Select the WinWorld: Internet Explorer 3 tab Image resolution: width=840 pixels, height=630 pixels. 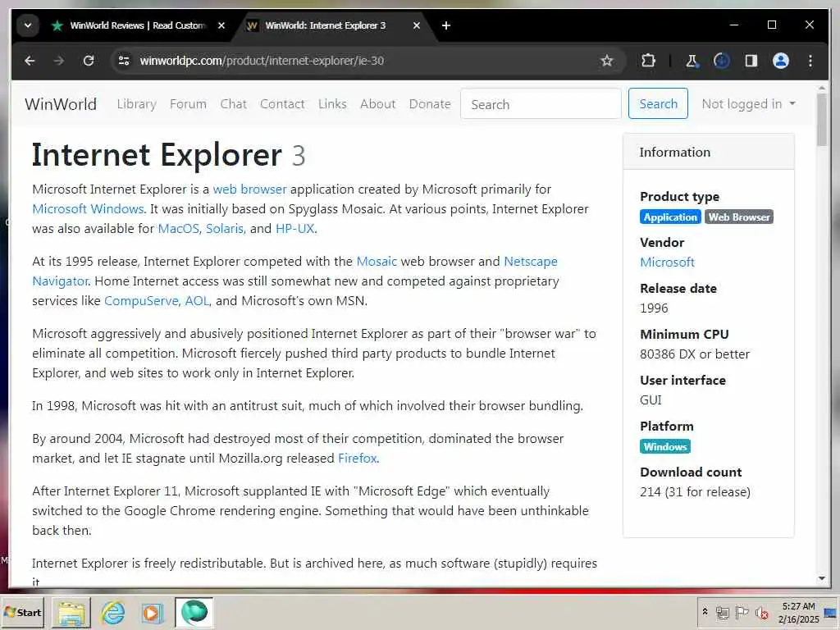[x=326, y=25]
